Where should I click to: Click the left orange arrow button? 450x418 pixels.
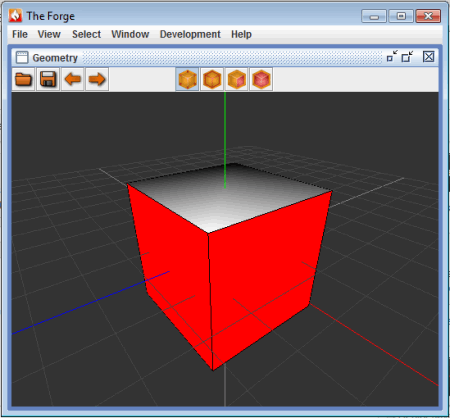[x=73, y=79]
